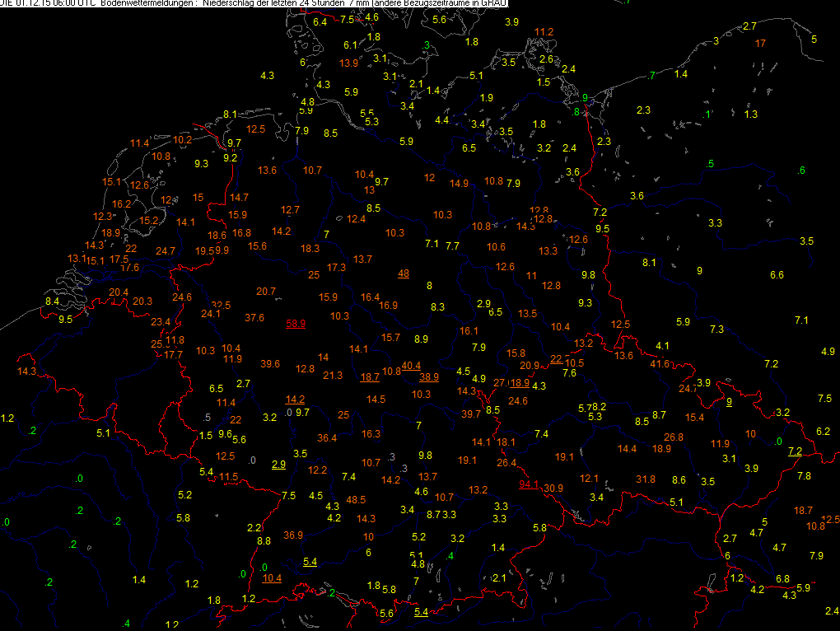Click the orange 17 value on the map
Image resolution: width=840 pixels, height=631 pixels.
[760, 43]
